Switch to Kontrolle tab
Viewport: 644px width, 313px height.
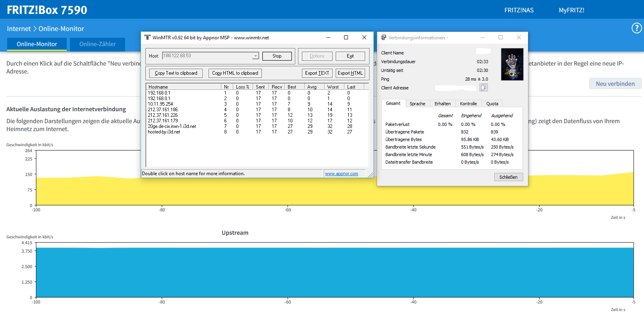tap(468, 104)
